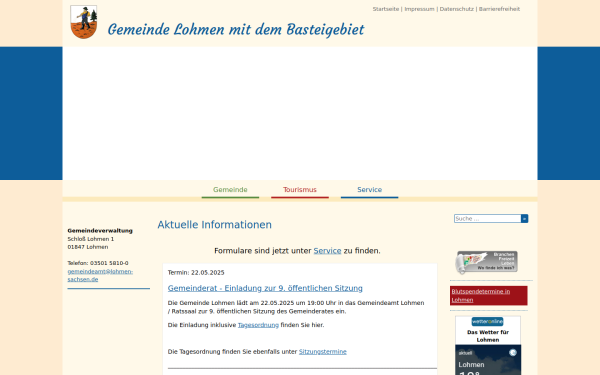Click the gemeindeamt@lohmen-sachsen.de email link
The image size is (600, 375).
pos(100,276)
